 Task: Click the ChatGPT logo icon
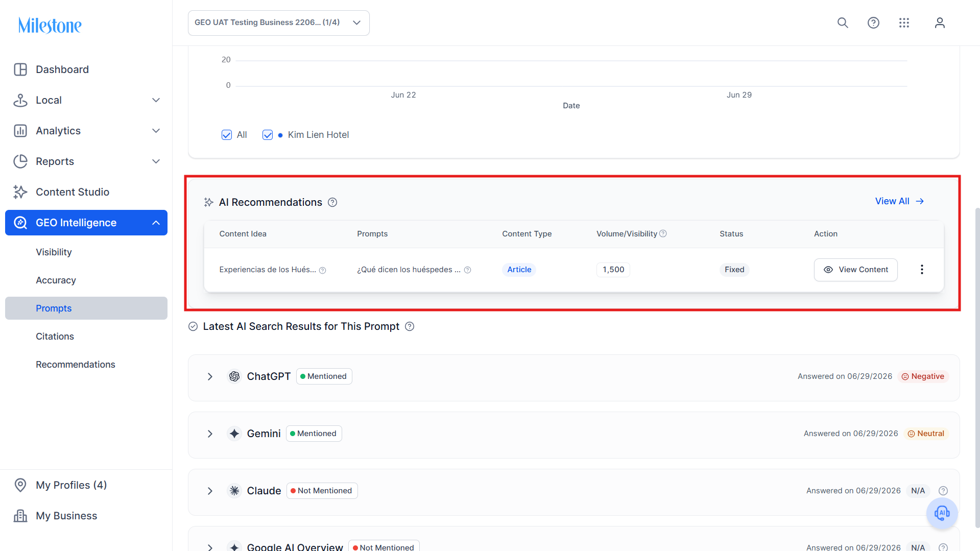(x=234, y=376)
